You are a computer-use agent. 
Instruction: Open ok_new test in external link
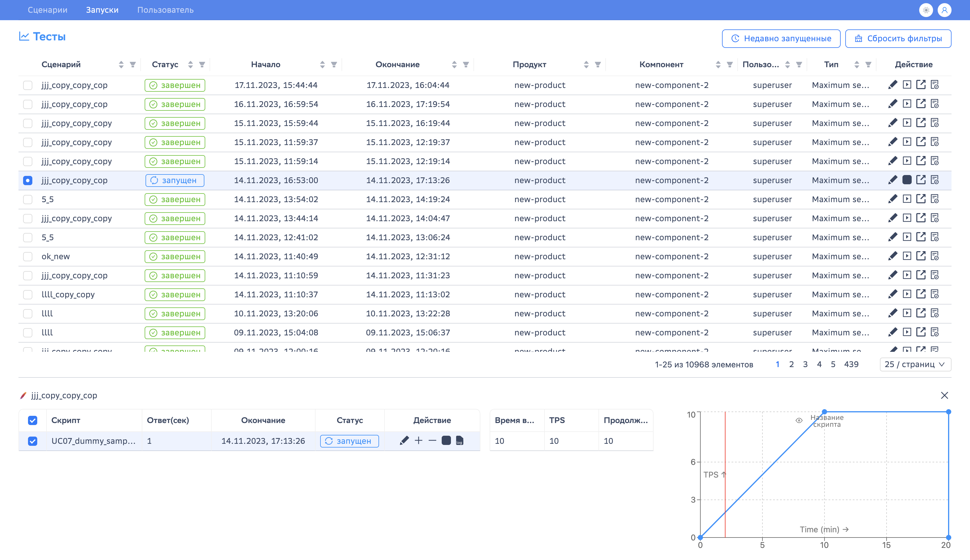point(921,256)
